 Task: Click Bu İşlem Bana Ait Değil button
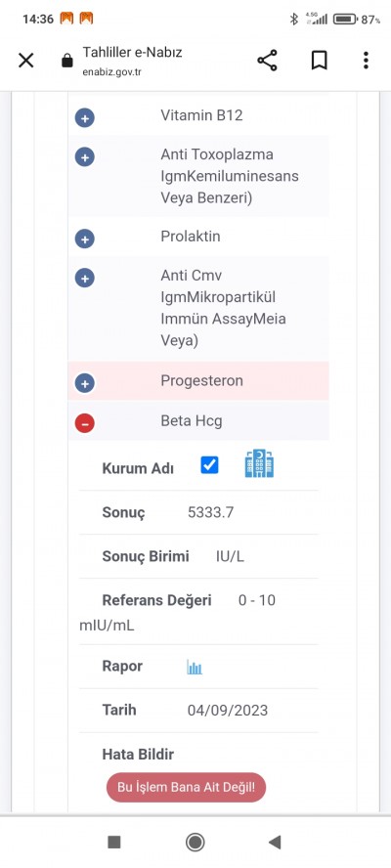[186, 787]
